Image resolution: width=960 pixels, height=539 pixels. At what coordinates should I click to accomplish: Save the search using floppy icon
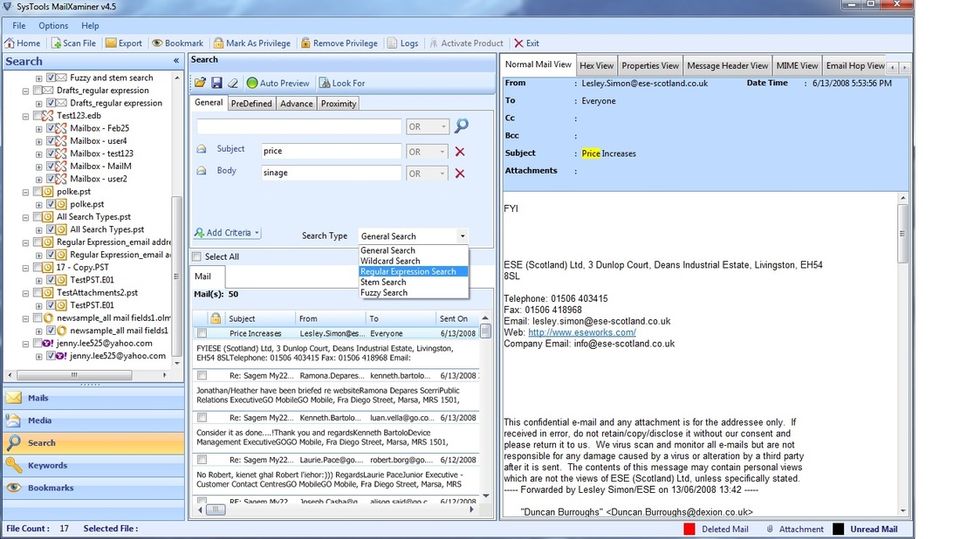click(217, 83)
